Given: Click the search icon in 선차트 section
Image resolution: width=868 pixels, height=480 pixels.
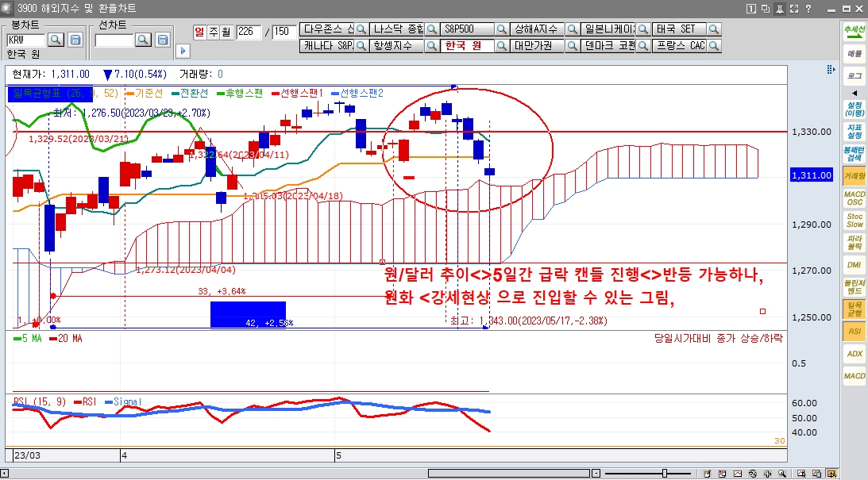Looking at the screenshot, I should click(143, 40).
